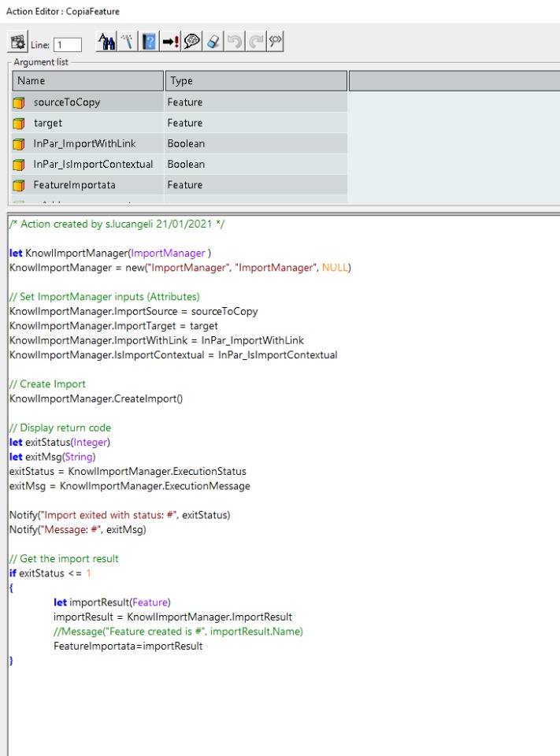Click the Argument list group label
The width and height of the screenshot is (560, 756).
pos(40,62)
